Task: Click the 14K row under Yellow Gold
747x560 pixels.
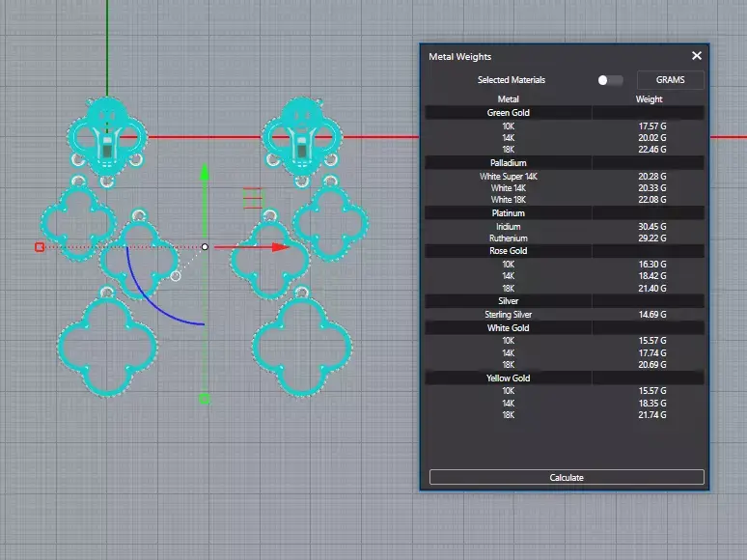Action: (x=565, y=404)
